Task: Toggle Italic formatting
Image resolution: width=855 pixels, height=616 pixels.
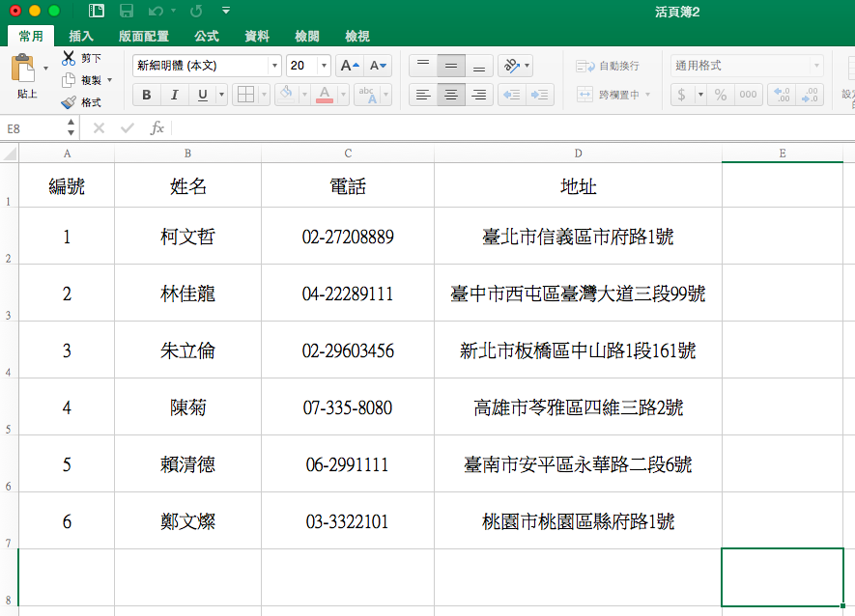Action: pyautogui.click(x=175, y=95)
